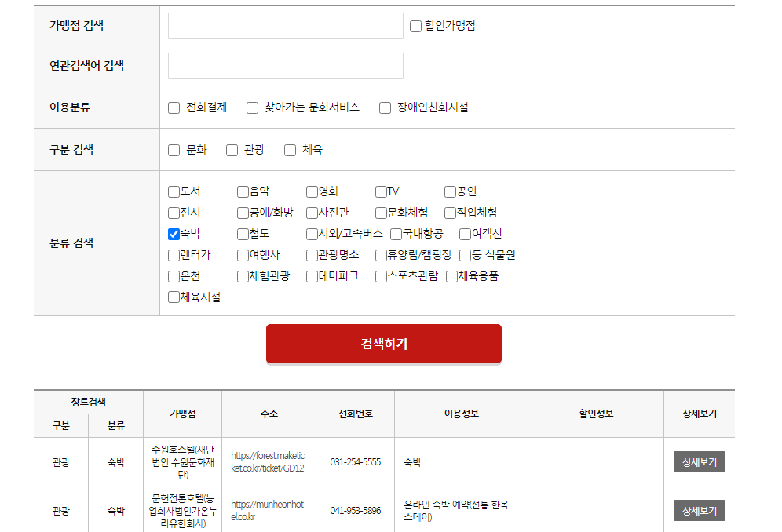The image size is (782, 532).
Task: Select the 공예/화방 checkbox
Action: pyautogui.click(x=243, y=213)
